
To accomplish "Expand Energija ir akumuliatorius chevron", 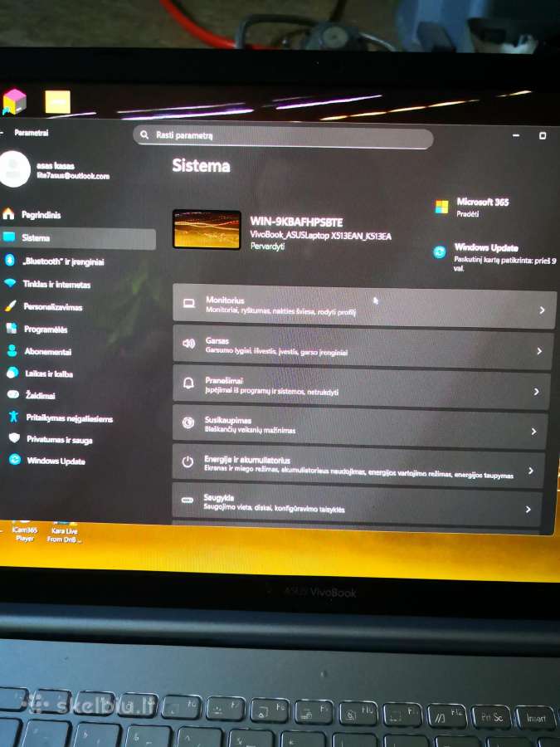I will 530,471.
